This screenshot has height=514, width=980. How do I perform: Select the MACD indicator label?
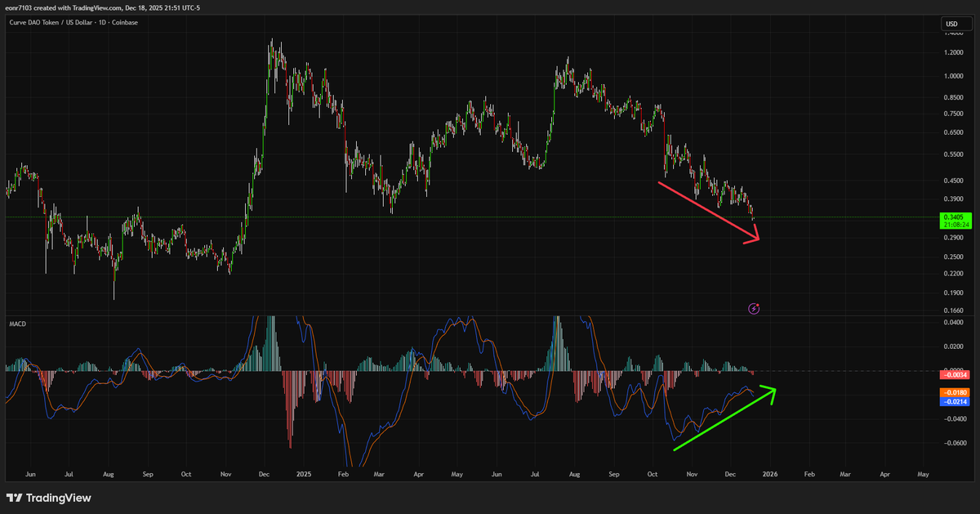pyautogui.click(x=16, y=324)
